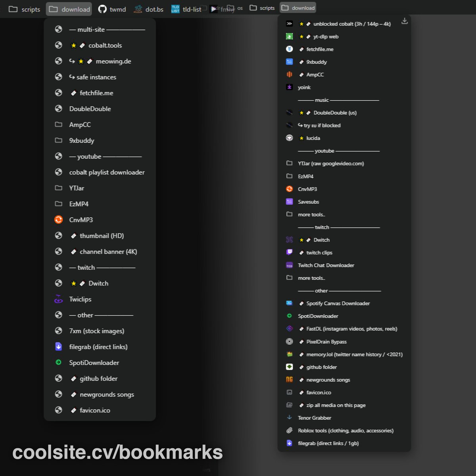Click the filegrab (direct links / 1gb) icon

click(289, 443)
